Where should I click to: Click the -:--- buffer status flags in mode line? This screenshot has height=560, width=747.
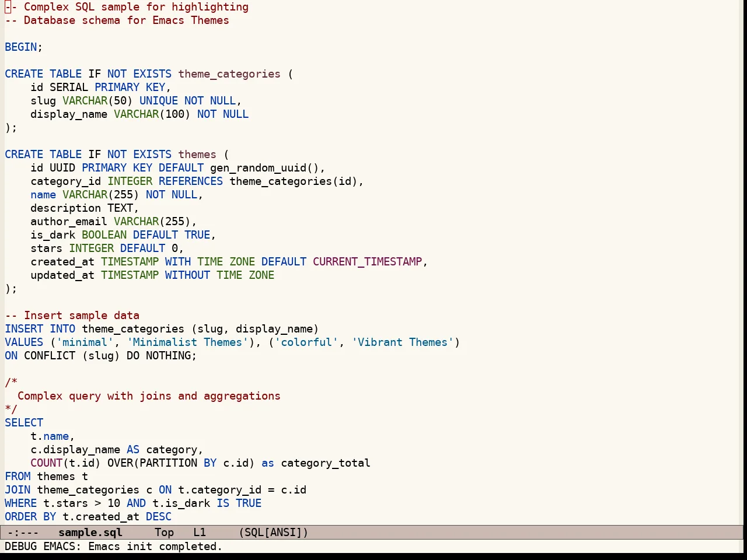[23, 532]
